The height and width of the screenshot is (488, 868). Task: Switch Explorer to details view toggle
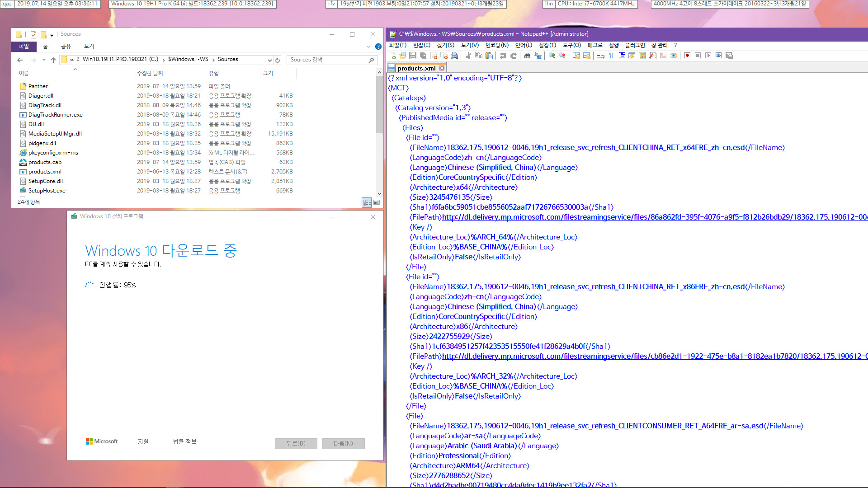click(367, 202)
